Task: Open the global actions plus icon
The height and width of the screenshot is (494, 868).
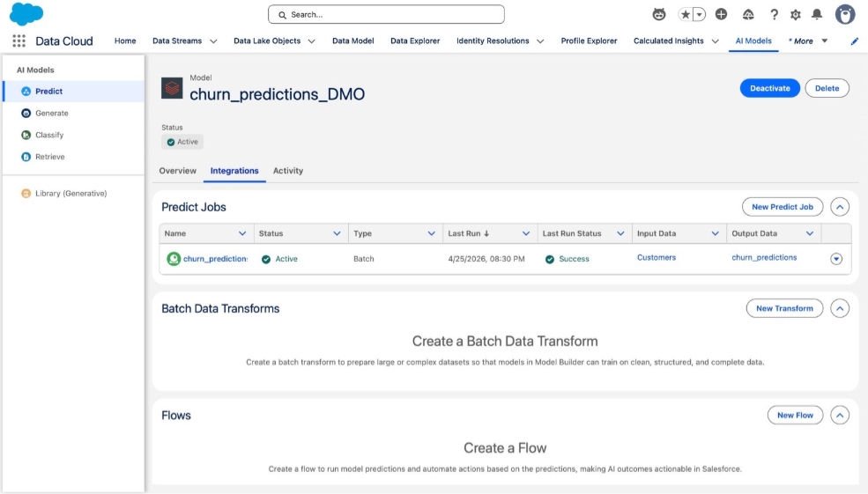Action: (x=721, y=14)
